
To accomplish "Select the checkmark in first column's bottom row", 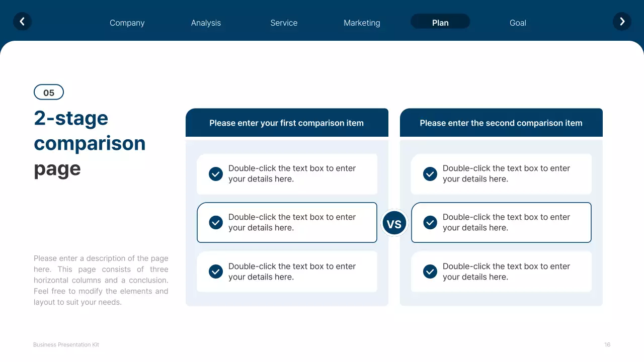I will (x=215, y=271).
